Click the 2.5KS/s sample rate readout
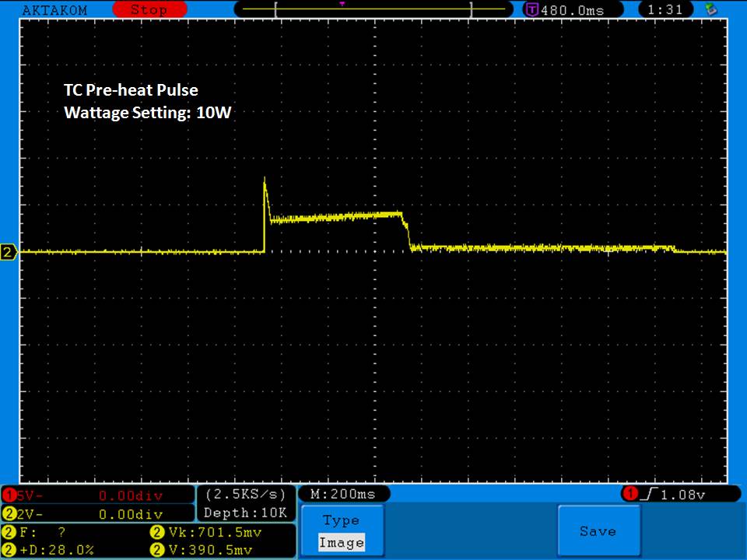The image size is (747, 560). click(245, 495)
